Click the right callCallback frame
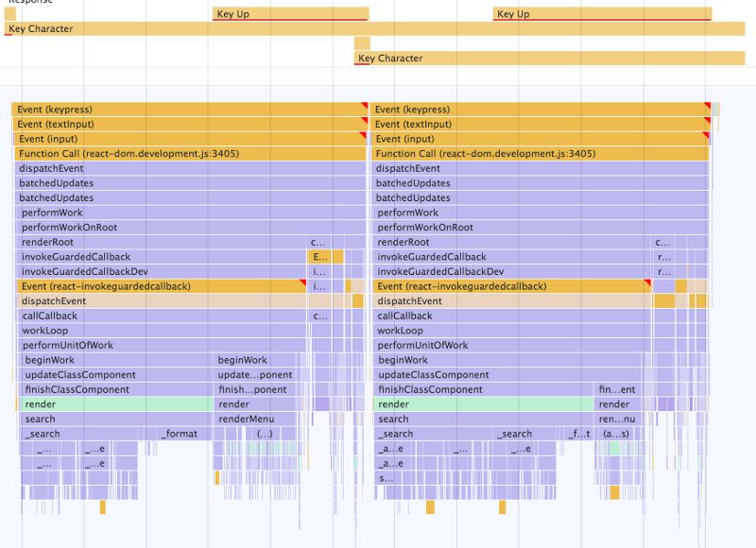756x548 pixels. [510, 316]
